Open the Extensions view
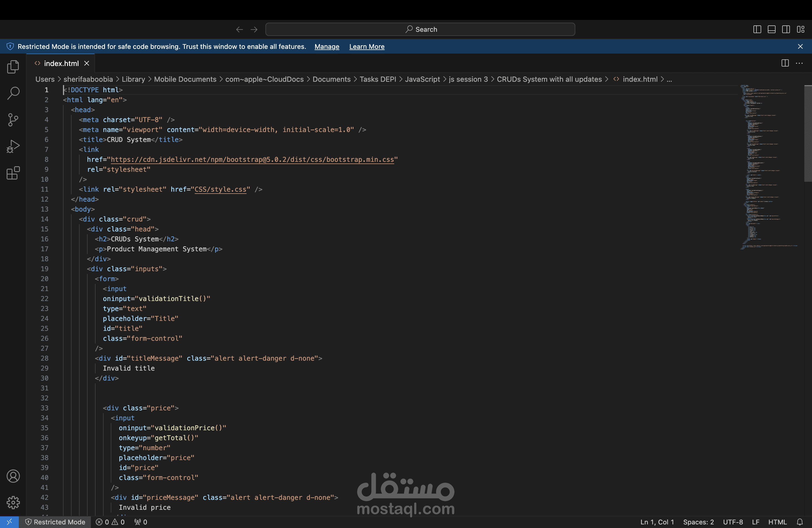Image resolution: width=812 pixels, height=528 pixels. pyautogui.click(x=13, y=173)
